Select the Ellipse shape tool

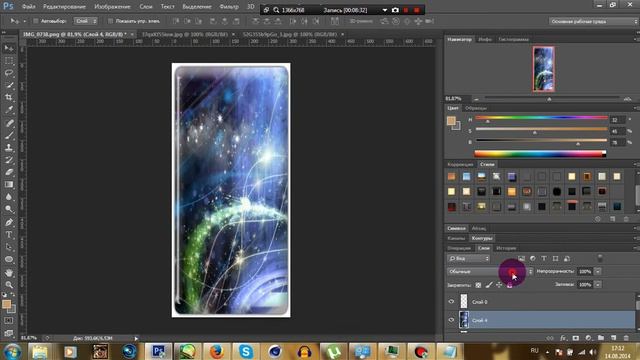(9, 260)
